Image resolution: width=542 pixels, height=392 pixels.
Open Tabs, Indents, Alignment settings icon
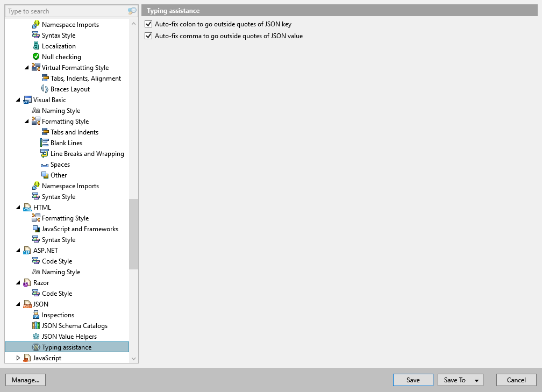coord(44,78)
